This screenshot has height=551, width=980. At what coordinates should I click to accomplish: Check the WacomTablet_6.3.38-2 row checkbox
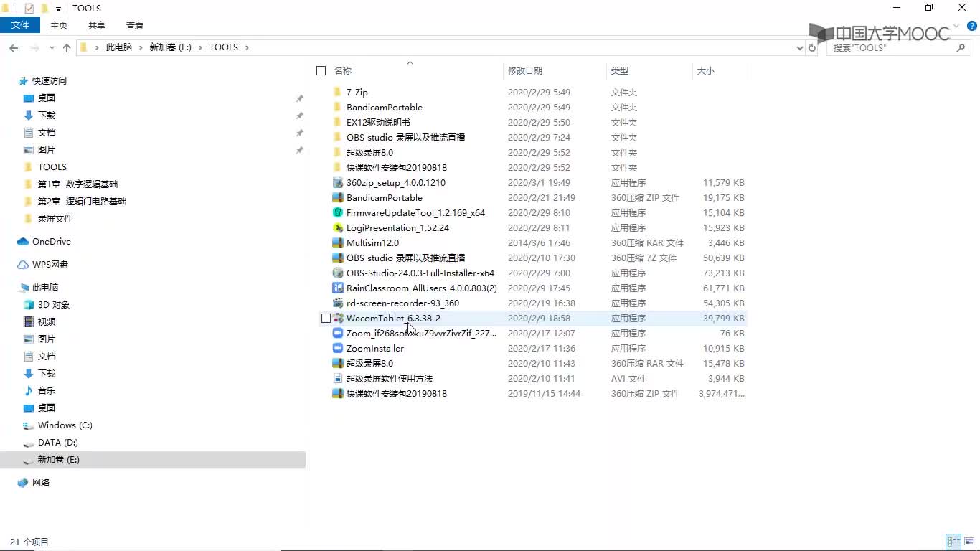[x=326, y=318]
